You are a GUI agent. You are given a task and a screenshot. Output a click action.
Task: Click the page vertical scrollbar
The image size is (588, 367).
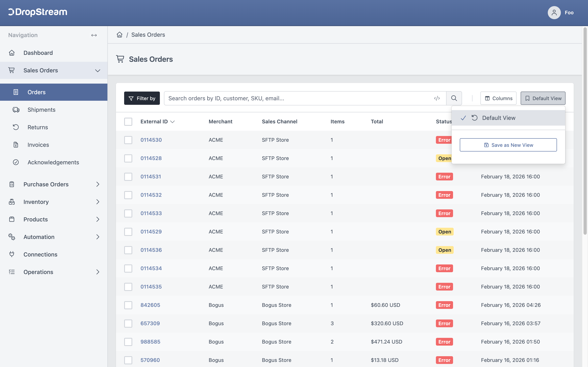pyautogui.click(x=585, y=131)
